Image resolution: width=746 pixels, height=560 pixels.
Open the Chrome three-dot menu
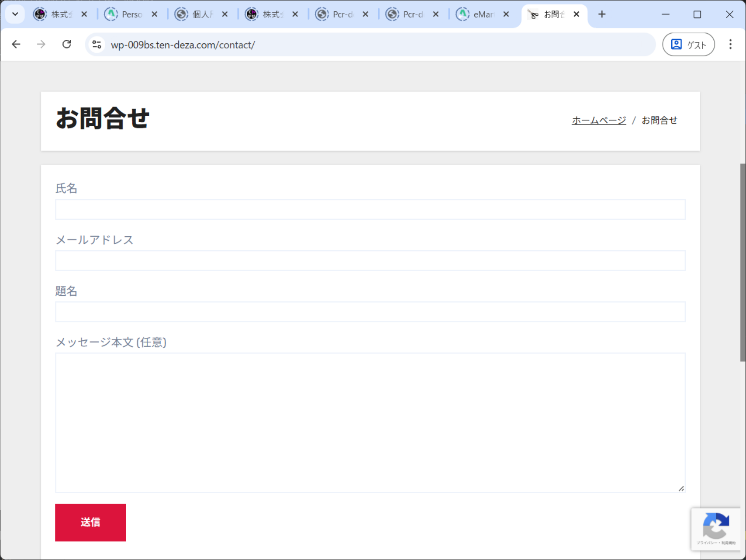click(730, 44)
